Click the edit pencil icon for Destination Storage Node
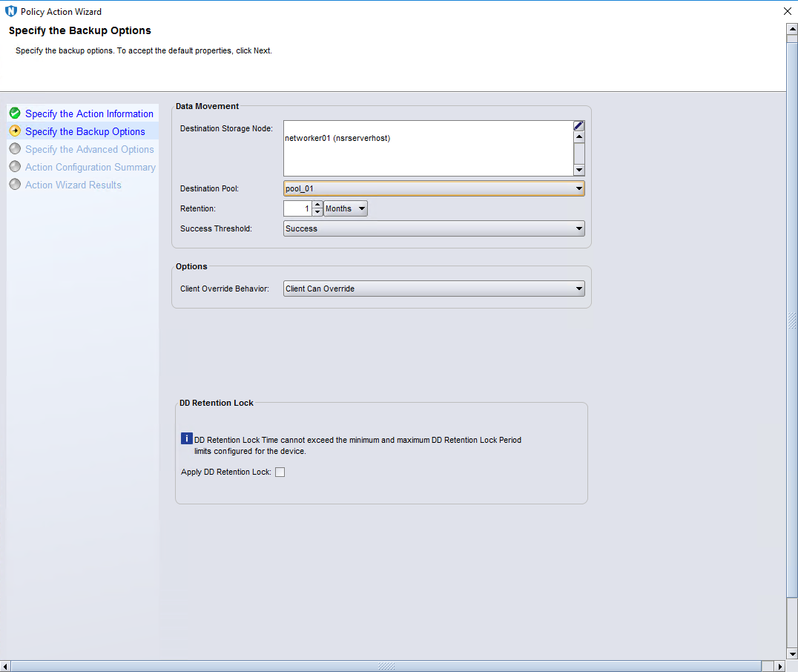798x672 pixels. (579, 125)
